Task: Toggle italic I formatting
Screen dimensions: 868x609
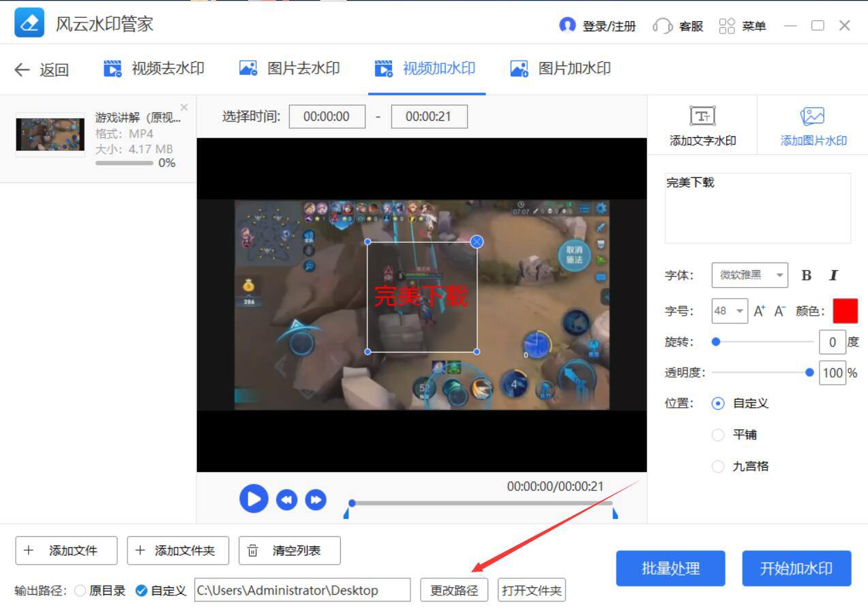Action: (833, 276)
